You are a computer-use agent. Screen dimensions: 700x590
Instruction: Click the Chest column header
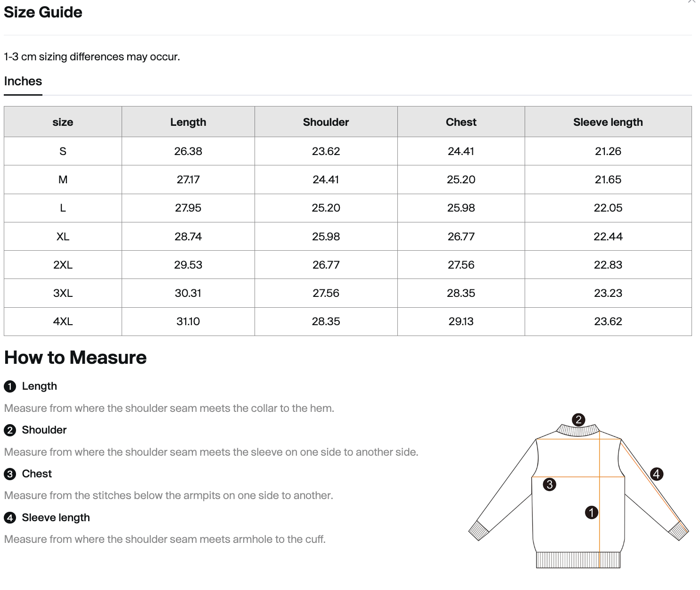click(x=461, y=122)
